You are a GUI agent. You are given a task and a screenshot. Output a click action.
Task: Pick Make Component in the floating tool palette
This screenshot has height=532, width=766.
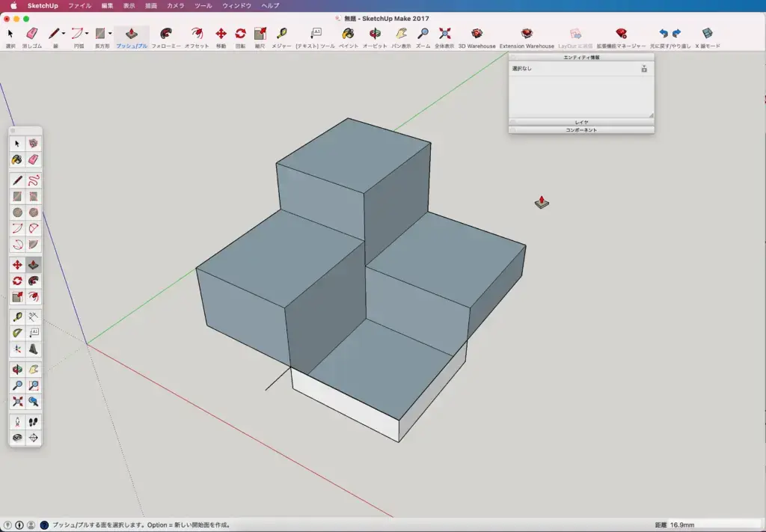click(x=33, y=143)
